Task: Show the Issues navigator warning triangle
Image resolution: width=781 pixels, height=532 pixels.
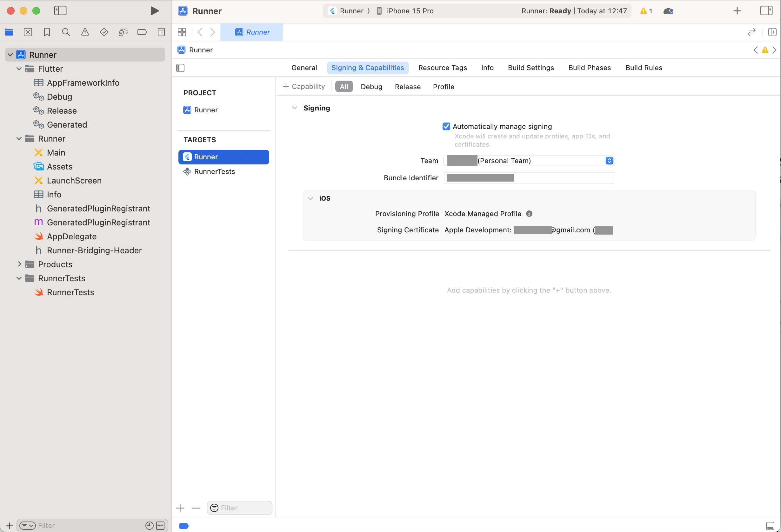Action: pos(85,32)
